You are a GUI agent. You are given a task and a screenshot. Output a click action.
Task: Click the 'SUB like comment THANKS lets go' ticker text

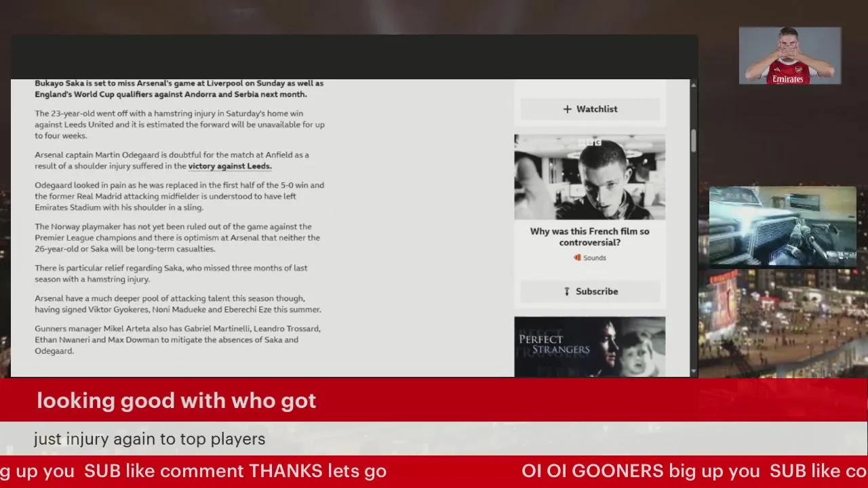[x=235, y=471]
